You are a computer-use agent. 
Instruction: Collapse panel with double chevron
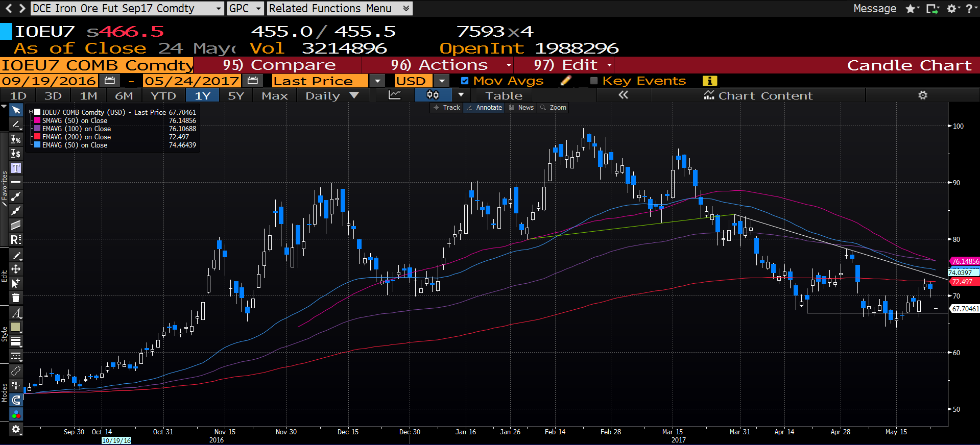point(624,95)
